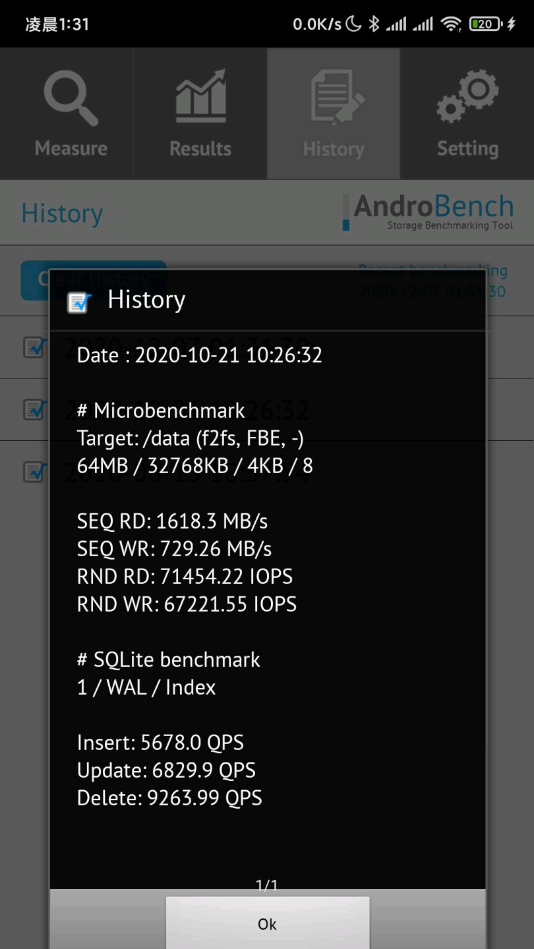Image resolution: width=534 pixels, height=949 pixels.
Task: Tap the Wi-Fi status icon
Action: coord(451,24)
